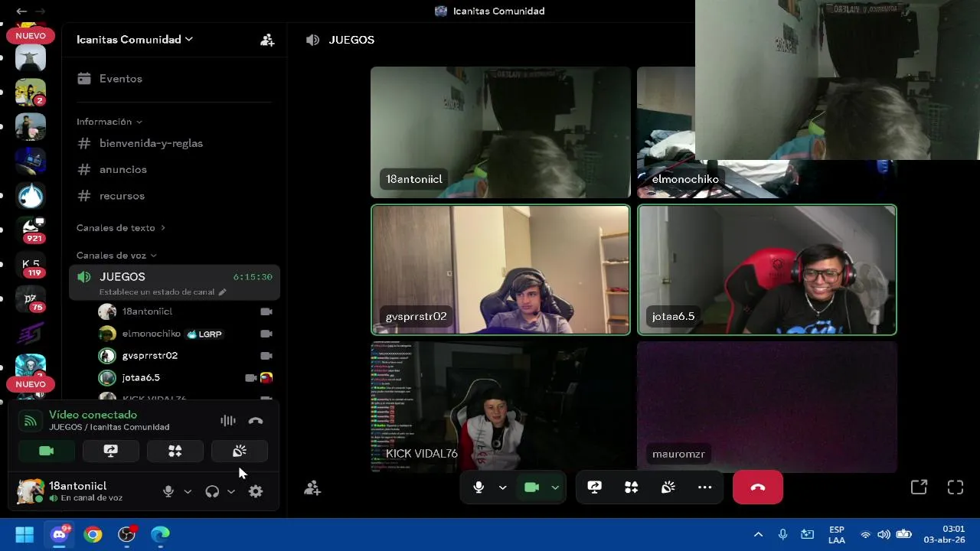Viewport: 980px width, 551px height.
Task: Pop out the call window
Action: (x=919, y=487)
